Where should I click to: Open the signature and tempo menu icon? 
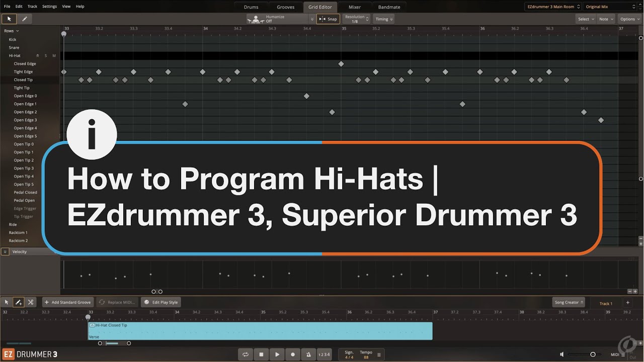coord(379,354)
